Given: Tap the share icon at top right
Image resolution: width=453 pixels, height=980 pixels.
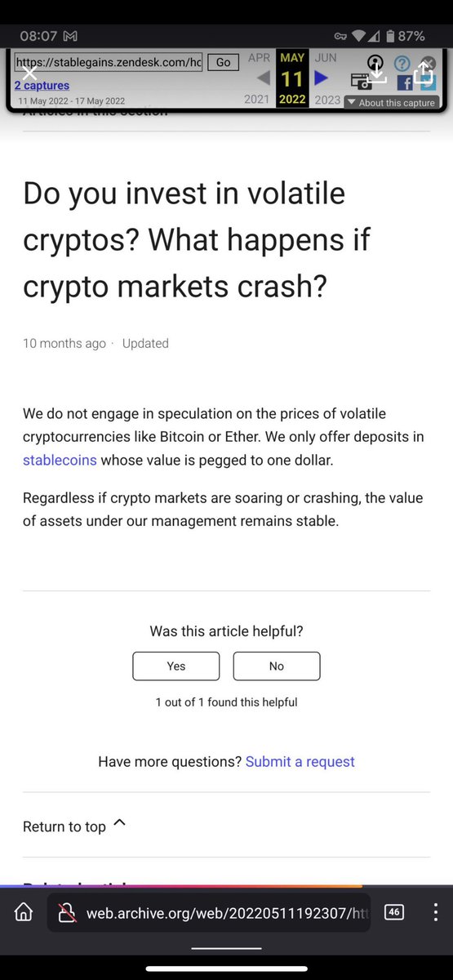Looking at the screenshot, I should [x=423, y=73].
